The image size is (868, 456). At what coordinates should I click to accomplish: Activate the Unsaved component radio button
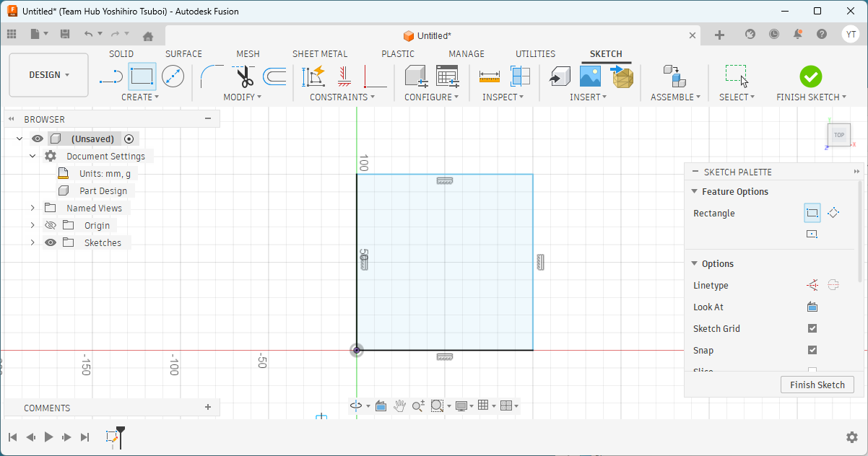[x=129, y=139]
